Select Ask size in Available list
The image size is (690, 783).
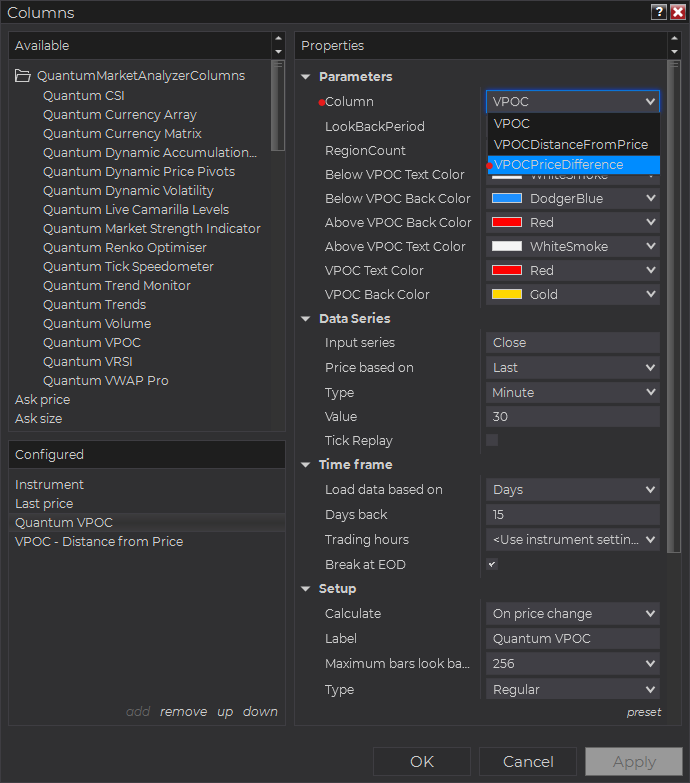point(38,418)
